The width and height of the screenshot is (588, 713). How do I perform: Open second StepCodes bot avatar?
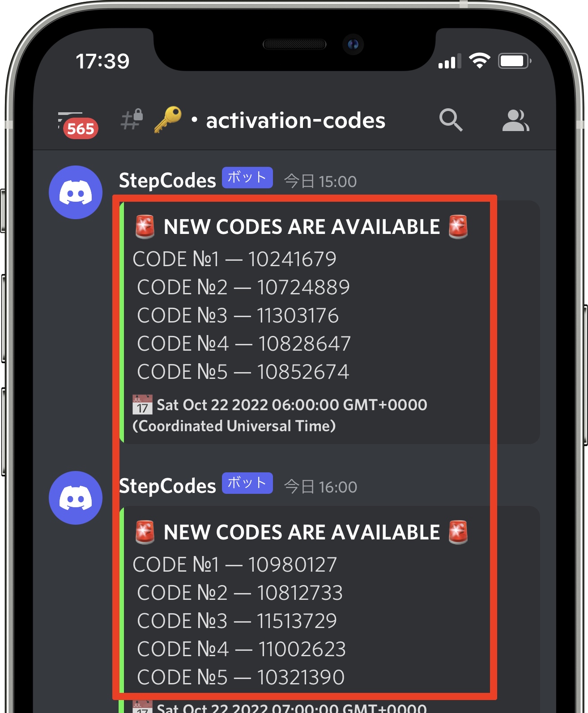tap(76, 498)
